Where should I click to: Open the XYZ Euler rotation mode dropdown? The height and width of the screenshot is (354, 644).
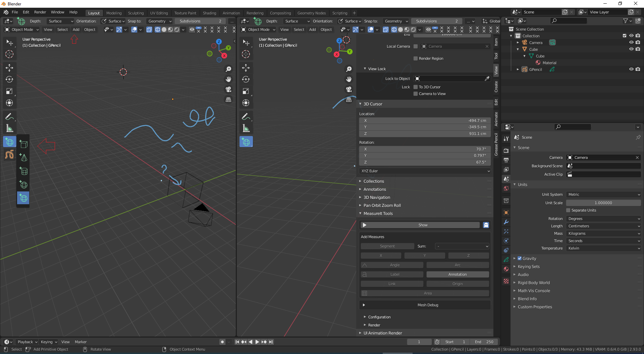click(425, 171)
